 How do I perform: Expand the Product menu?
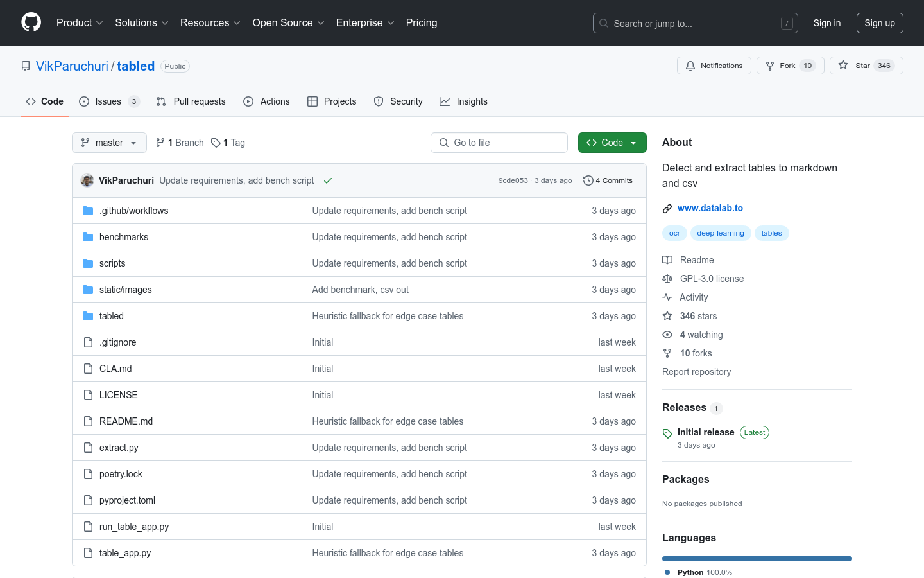(x=80, y=23)
